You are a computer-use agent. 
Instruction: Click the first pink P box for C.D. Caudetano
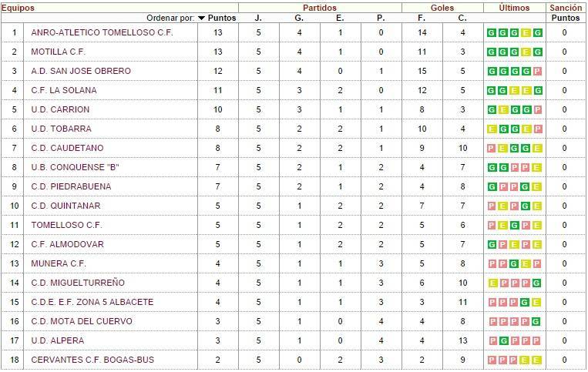492,148
